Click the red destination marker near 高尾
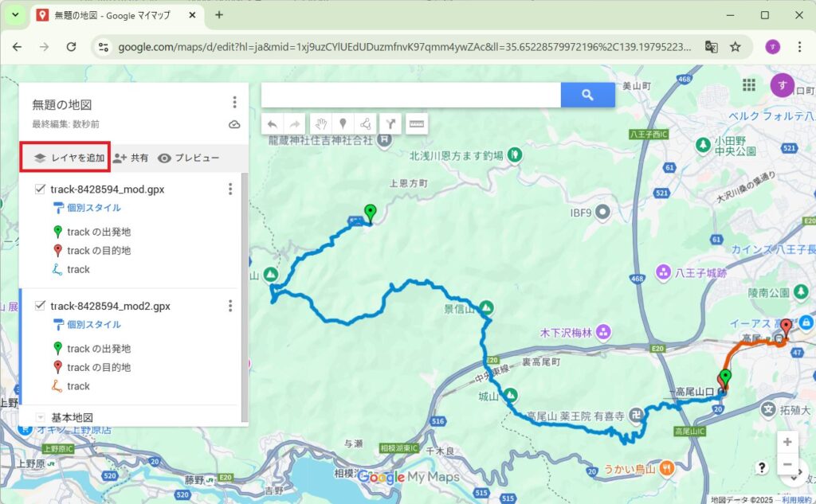Screen dimensions: 816x504 [787, 328]
